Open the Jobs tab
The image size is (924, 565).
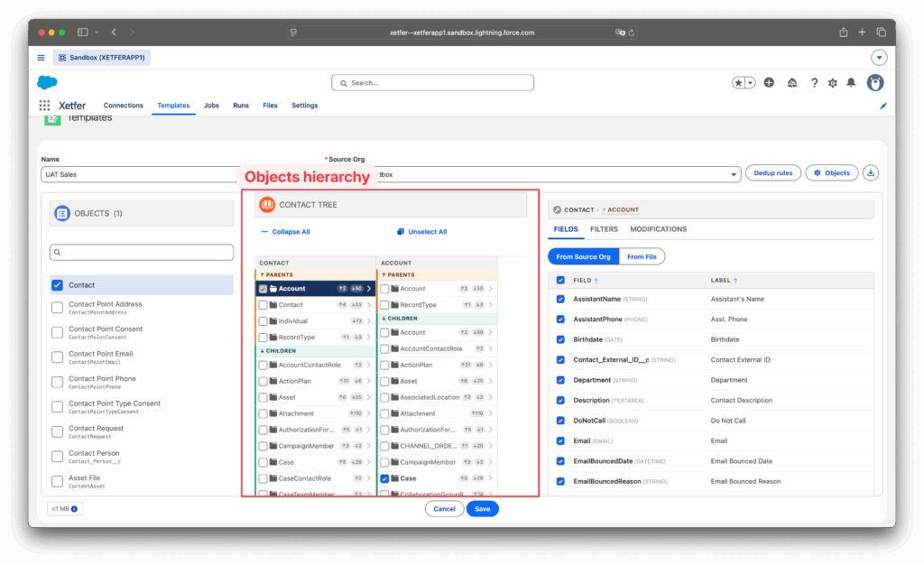click(211, 106)
